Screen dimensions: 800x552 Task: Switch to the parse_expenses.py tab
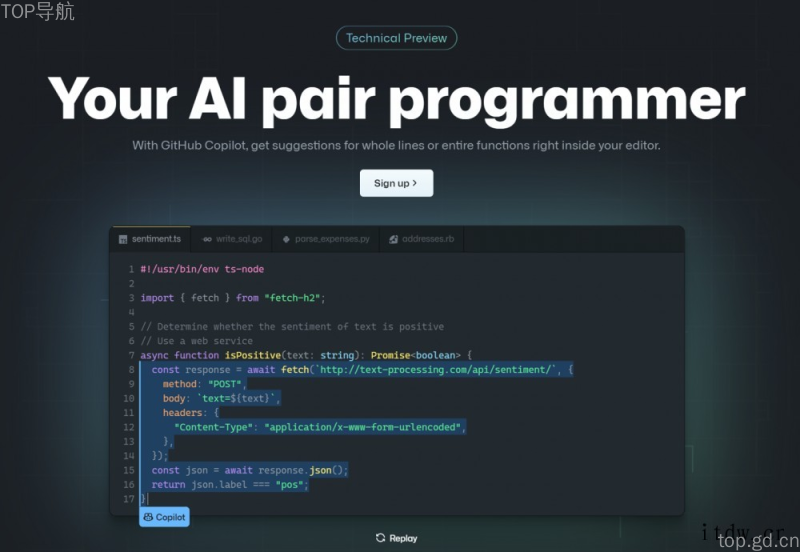coord(326,239)
